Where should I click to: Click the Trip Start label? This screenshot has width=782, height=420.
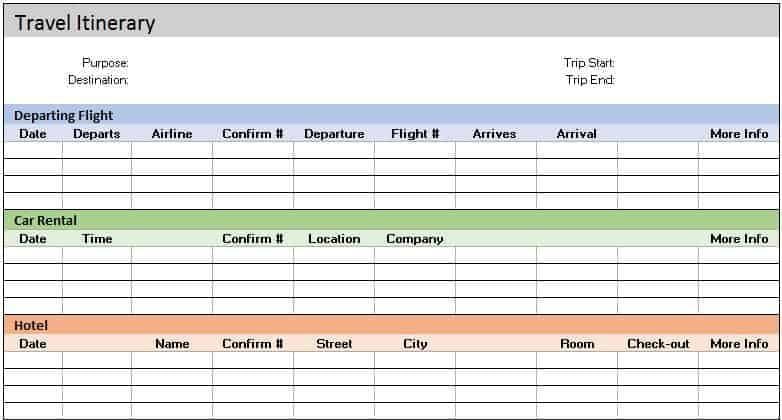589,63
